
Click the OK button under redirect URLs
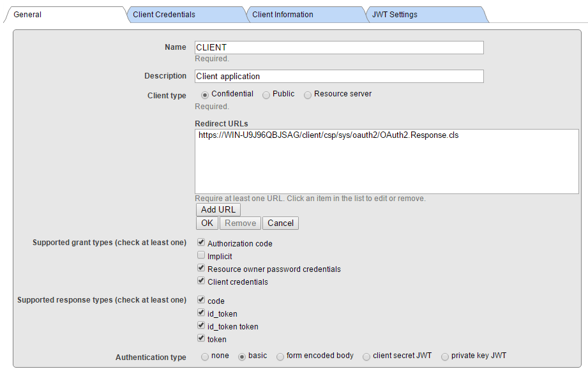click(x=207, y=223)
